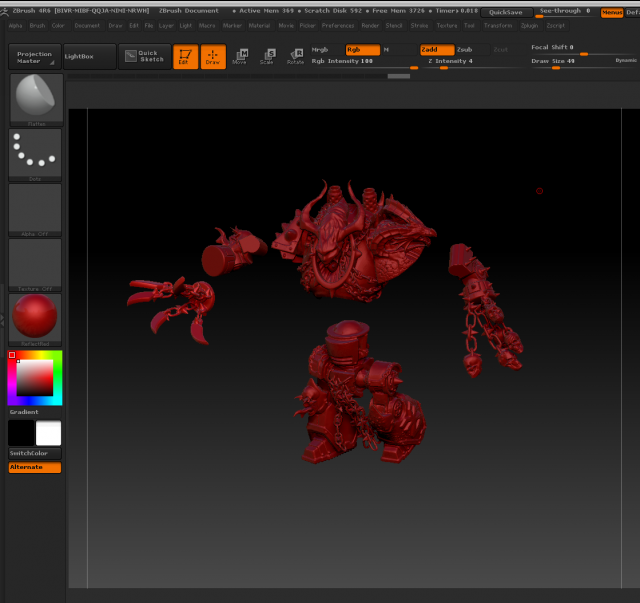Open the Texture menu
The width and height of the screenshot is (640, 603).
[447, 26]
